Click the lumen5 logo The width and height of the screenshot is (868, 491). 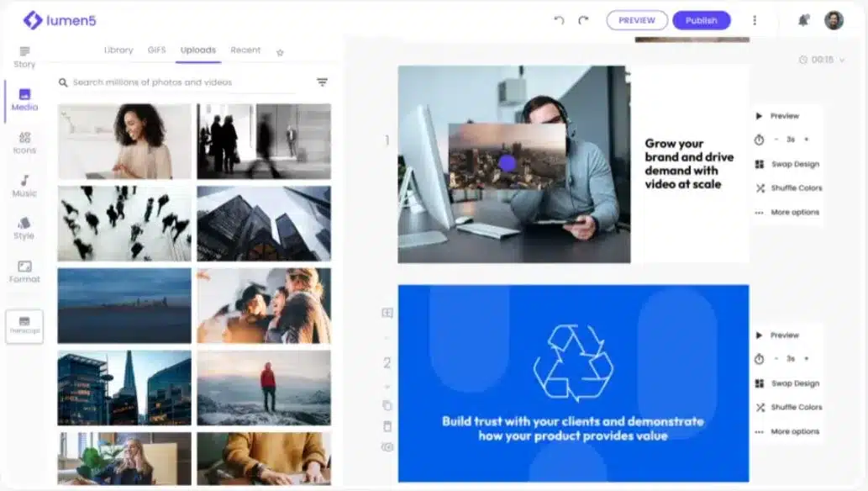pos(60,20)
